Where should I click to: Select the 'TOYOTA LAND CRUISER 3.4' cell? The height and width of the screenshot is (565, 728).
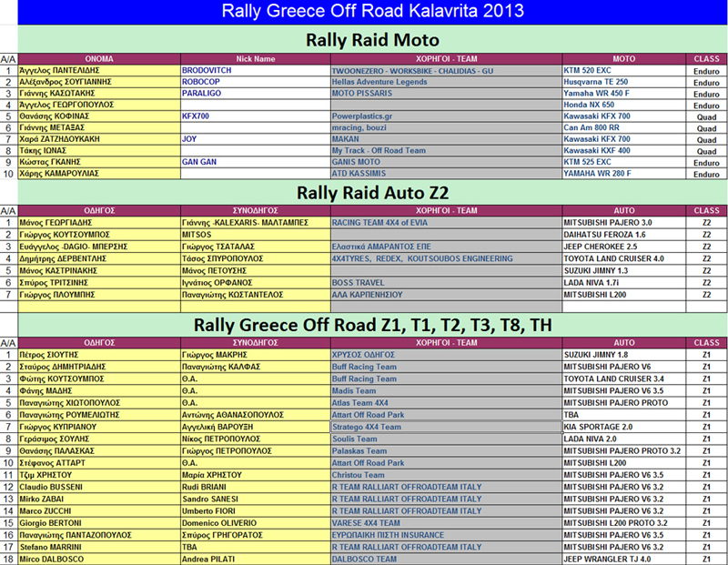pos(624,378)
